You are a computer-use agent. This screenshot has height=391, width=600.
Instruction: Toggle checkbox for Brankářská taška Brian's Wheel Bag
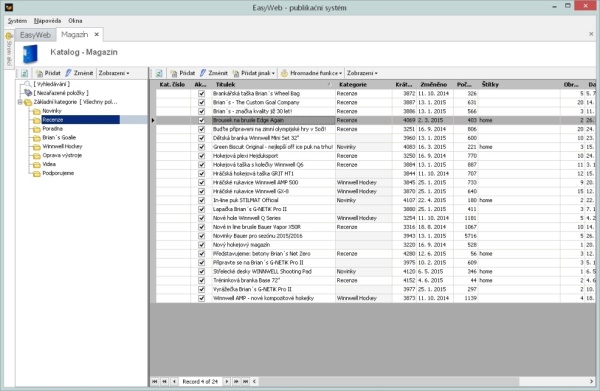[x=202, y=93]
